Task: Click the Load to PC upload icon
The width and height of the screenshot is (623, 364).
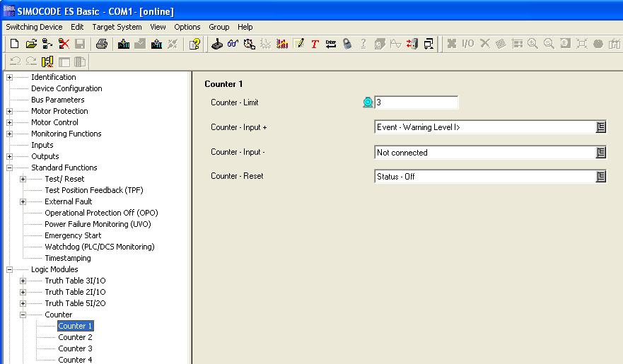Action: [156, 44]
